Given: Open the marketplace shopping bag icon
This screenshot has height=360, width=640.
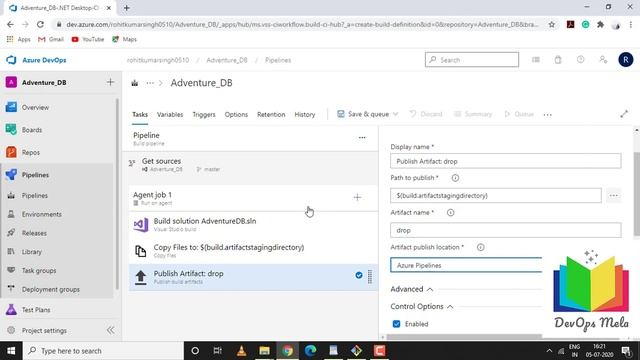Looking at the screenshot, I should (558, 60).
